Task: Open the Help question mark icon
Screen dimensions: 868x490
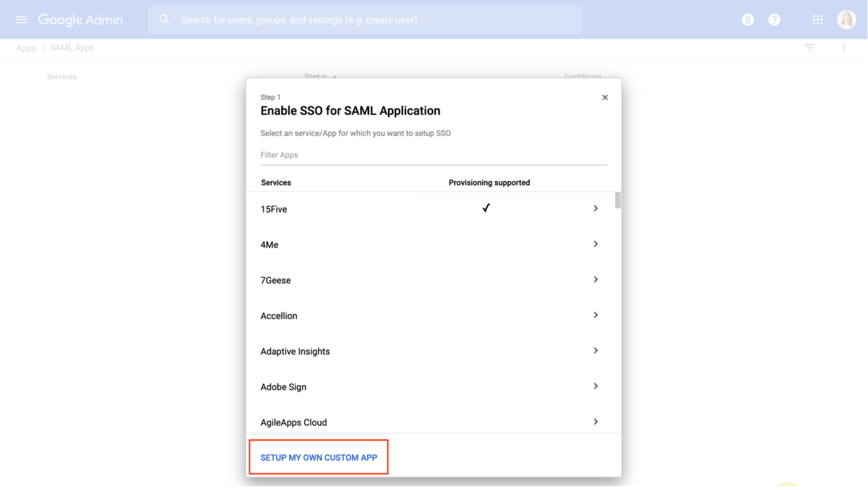Action: pyautogui.click(x=774, y=20)
